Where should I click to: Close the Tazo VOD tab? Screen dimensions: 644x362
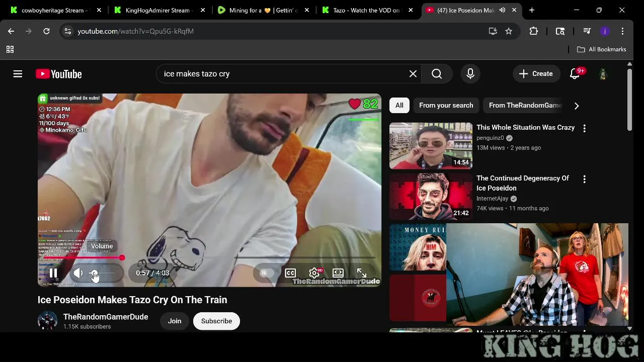(x=411, y=10)
